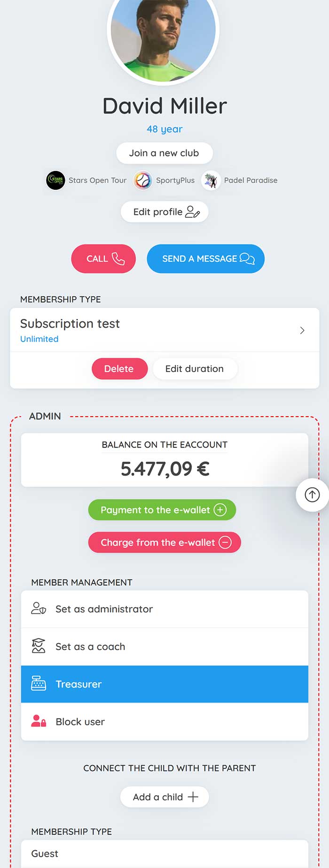Click the SEND A MESSAGE button
The image size is (329, 868).
coord(205,259)
